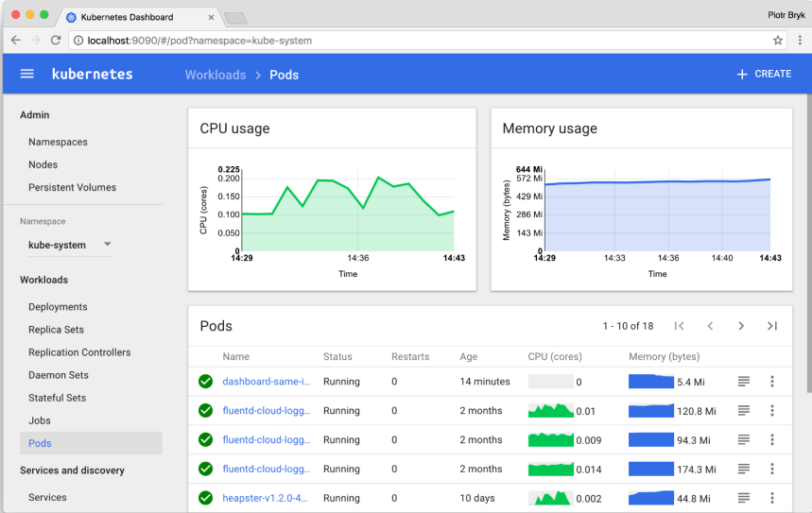Click the Age column header

point(468,357)
